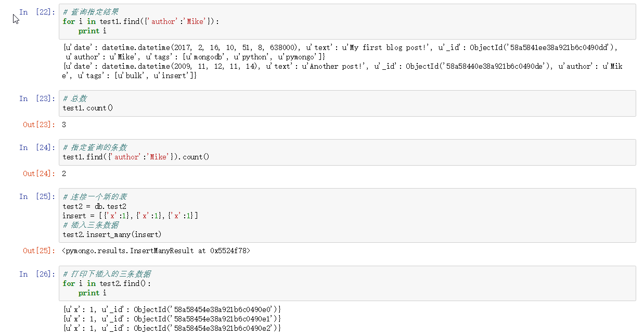
Task: Click the test2.insert_many(insert) code line
Action: click(x=112, y=234)
